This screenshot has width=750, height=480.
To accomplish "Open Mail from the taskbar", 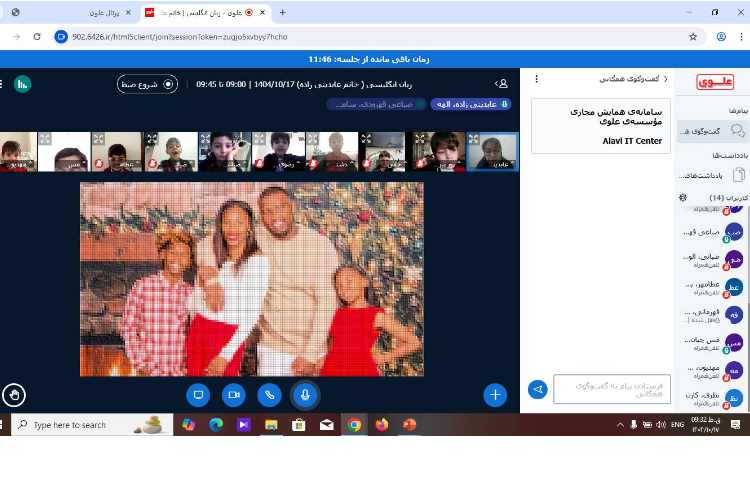I will click(327, 425).
